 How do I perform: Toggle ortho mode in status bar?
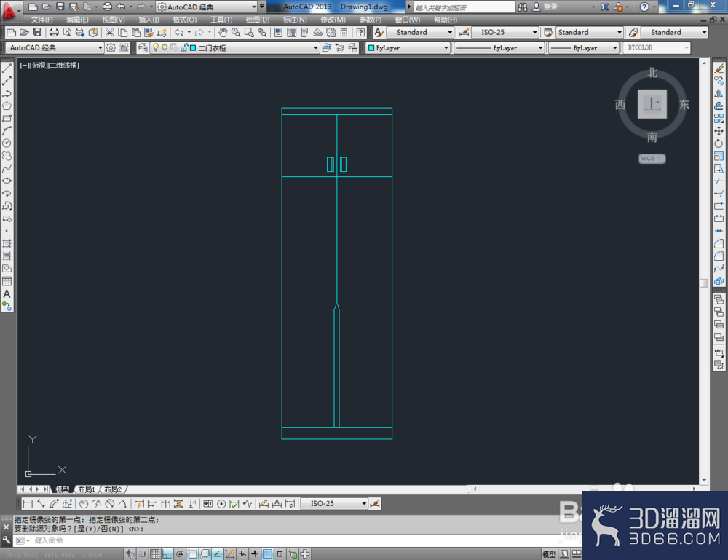tap(167, 554)
